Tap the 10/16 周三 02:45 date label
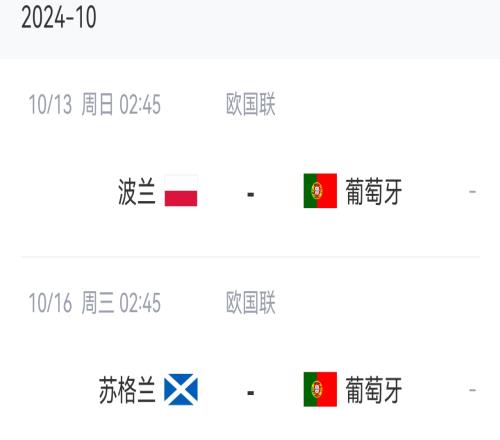The width and height of the screenshot is (500, 440). pos(95,303)
